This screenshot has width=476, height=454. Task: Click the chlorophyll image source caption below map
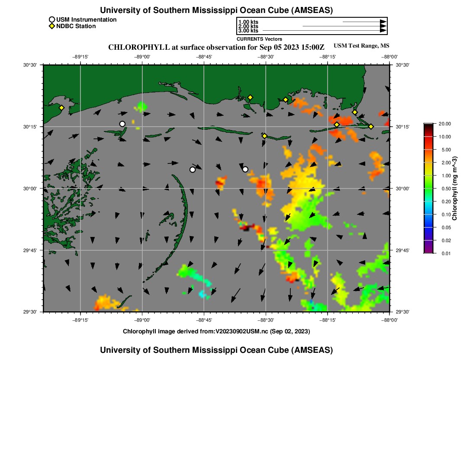click(216, 331)
